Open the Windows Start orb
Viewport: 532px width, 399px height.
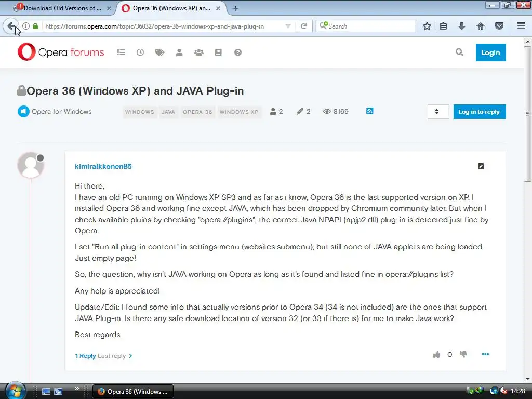click(16, 391)
